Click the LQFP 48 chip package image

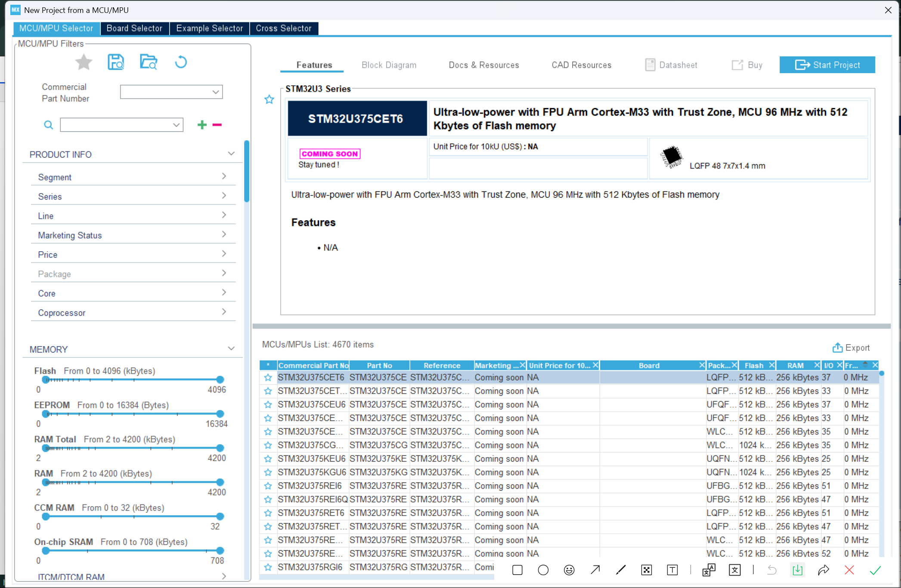click(672, 157)
